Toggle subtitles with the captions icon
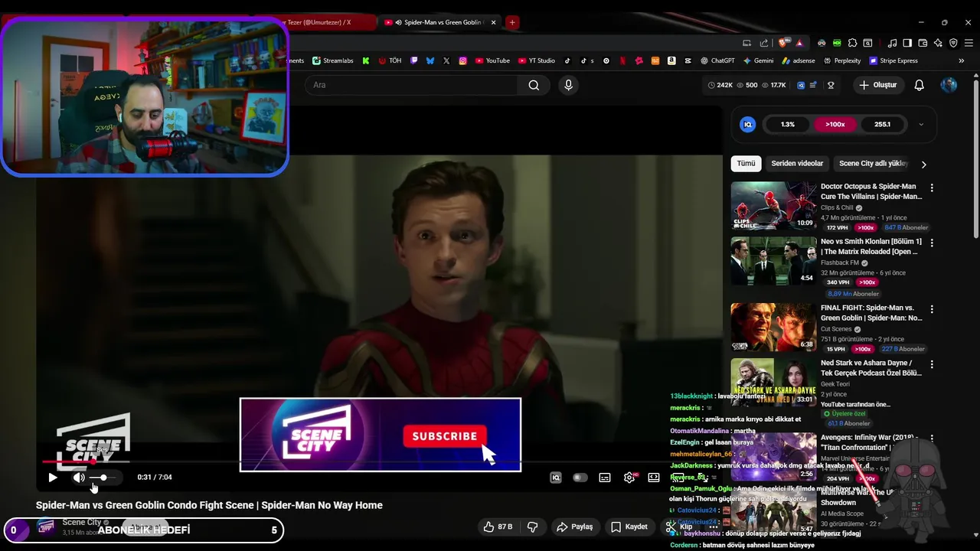 pos(605,478)
